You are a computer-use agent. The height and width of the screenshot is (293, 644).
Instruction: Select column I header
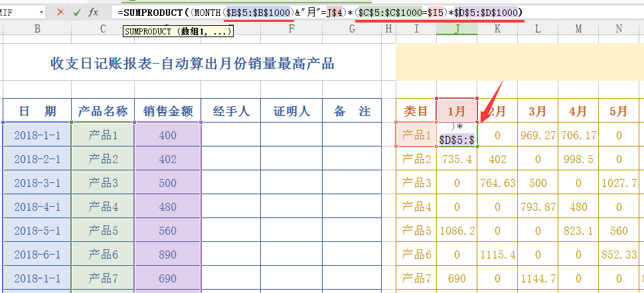416,29
